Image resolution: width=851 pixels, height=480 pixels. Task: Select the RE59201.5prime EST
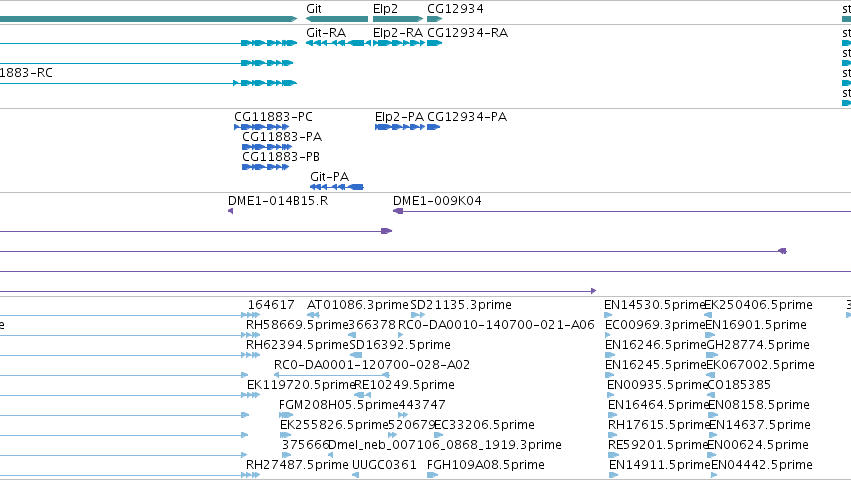pyautogui.click(x=658, y=445)
